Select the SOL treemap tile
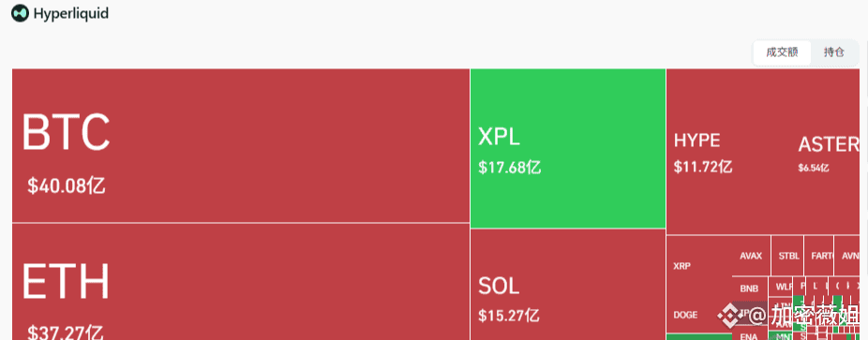Viewport: 868px width, 340px height. click(568, 285)
